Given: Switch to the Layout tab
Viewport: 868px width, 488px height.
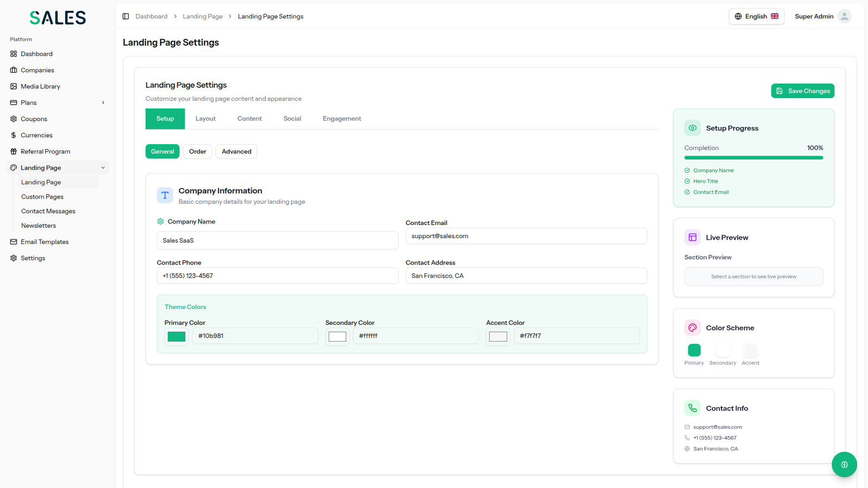Looking at the screenshot, I should click(x=206, y=119).
